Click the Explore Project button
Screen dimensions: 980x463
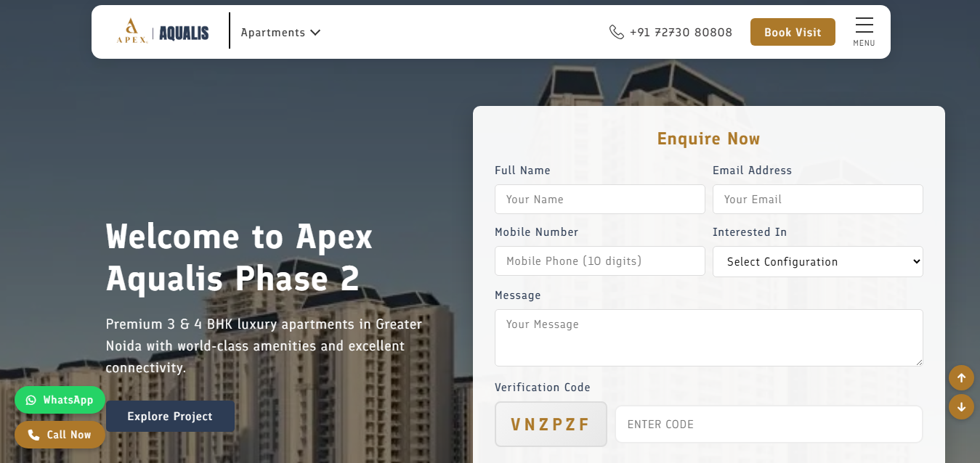170,416
